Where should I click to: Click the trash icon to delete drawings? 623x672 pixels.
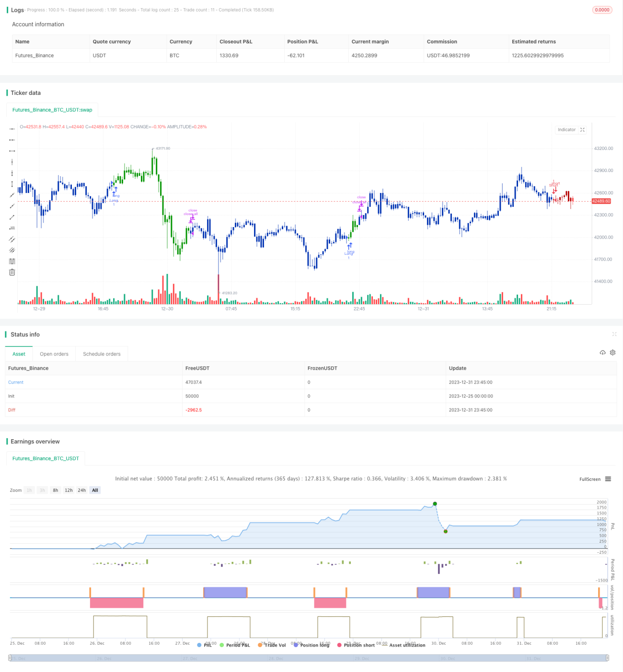(x=12, y=272)
